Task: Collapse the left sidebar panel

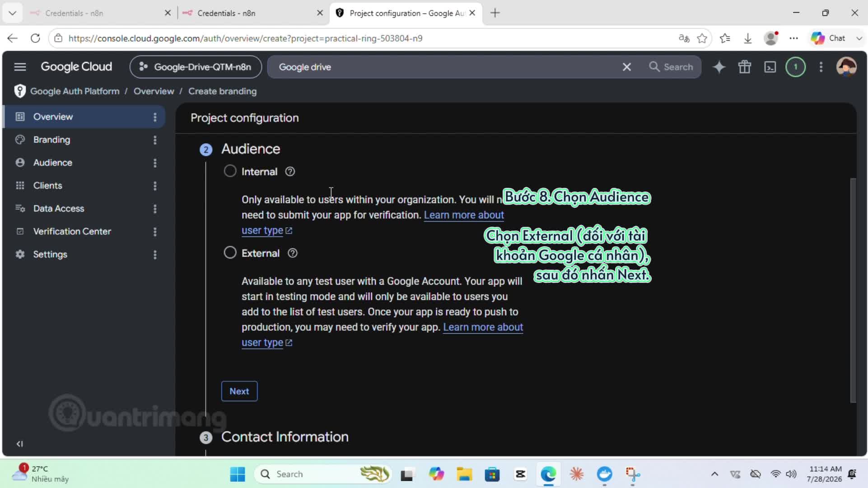Action: [x=20, y=444]
